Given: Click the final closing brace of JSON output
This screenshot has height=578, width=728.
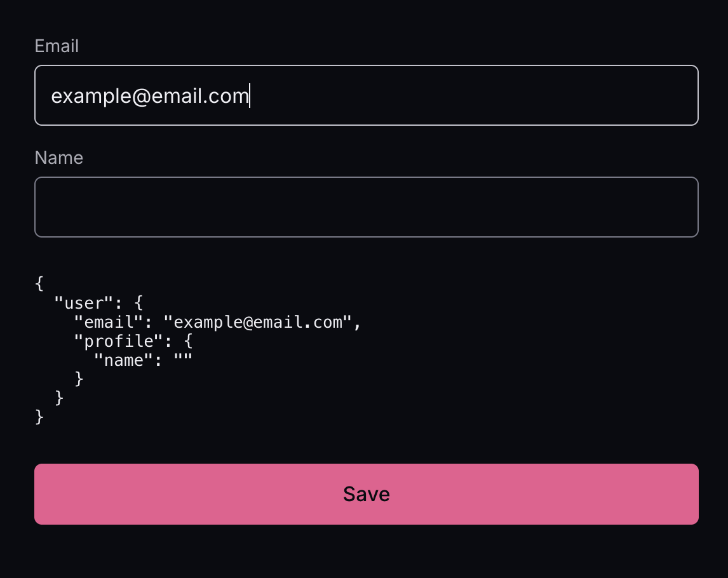Looking at the screenshot, I should (x=39, y=417).
